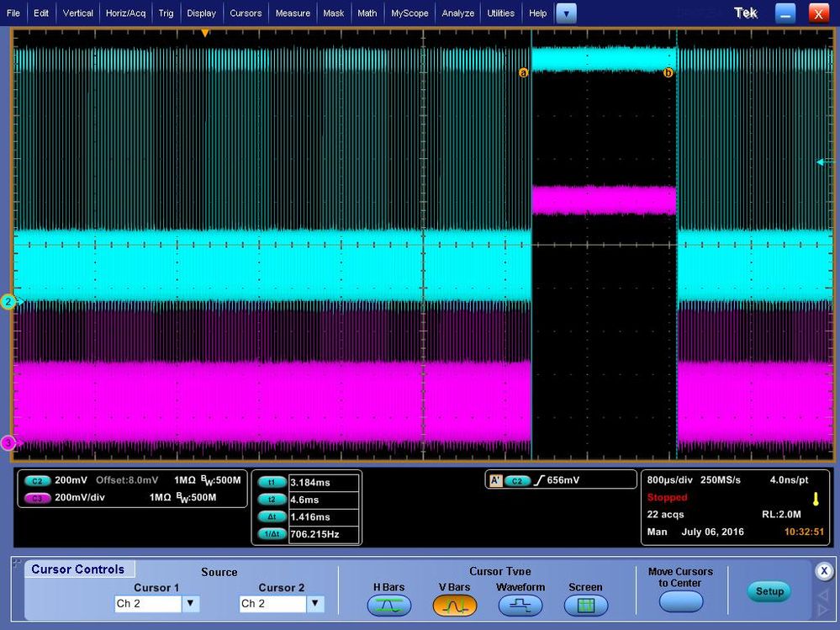The height and width of the screenshot is (630, 840).
Task: Open the Trig menu
Action: pos(166,13)
